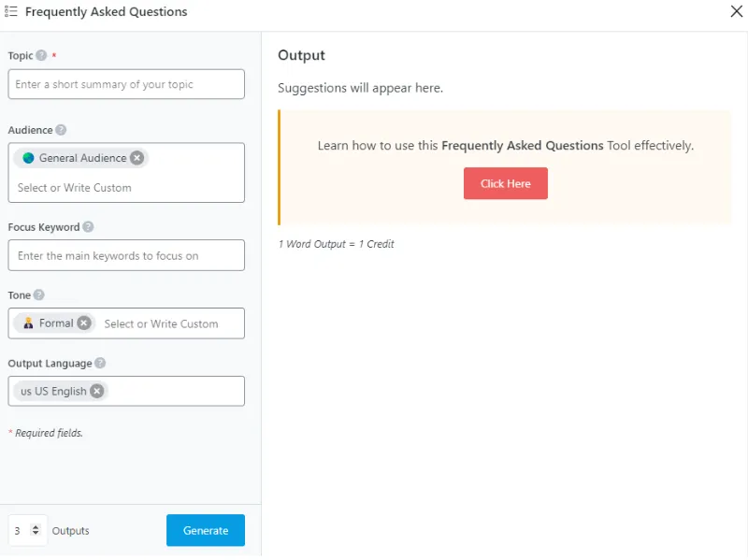The image size is (748, 560).
Task: Click the Focus Keyword help icon
Action: (x=88, y=227)
